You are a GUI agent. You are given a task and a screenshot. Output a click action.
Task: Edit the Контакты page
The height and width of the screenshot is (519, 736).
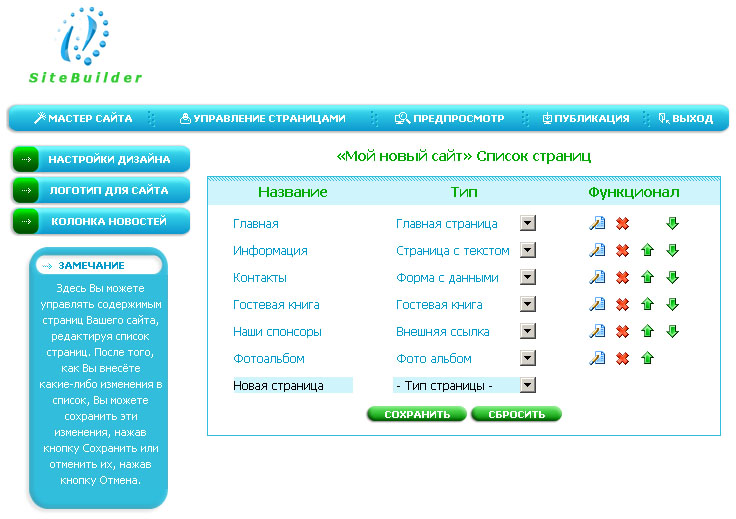[597, 277]
